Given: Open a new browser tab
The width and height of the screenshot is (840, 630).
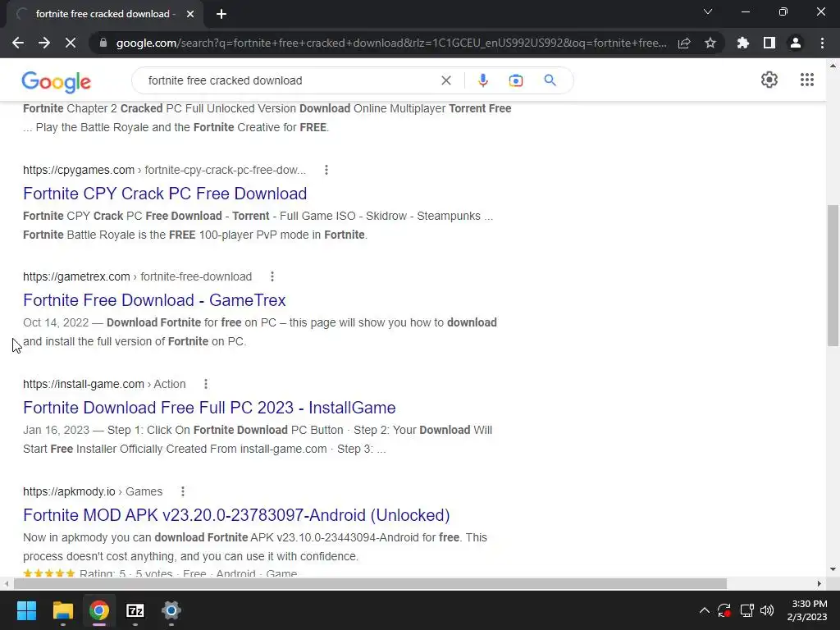Looking at the screenshot, I should tap(221, 14).
